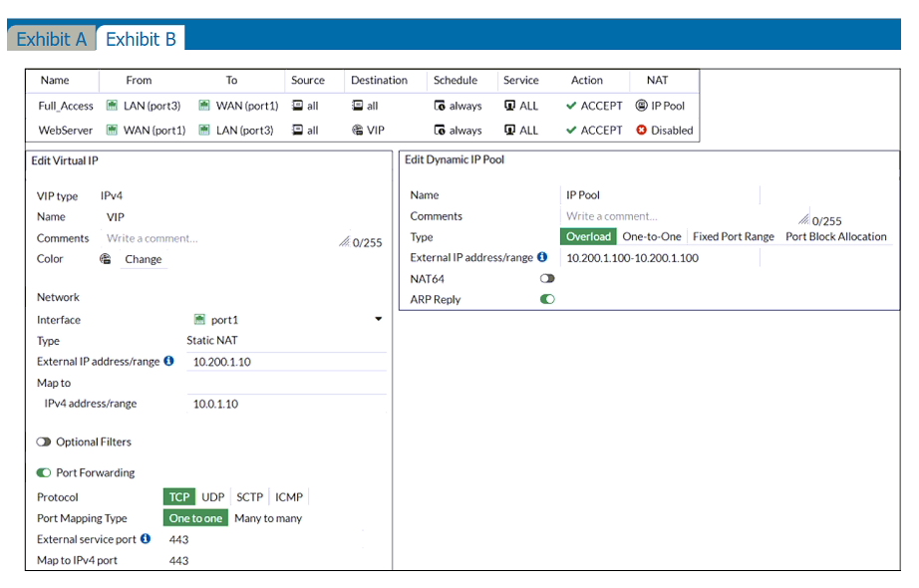919x588 pixels.
Task: Toggle the NAT64 switch
Action: click(x=547, y=278)
